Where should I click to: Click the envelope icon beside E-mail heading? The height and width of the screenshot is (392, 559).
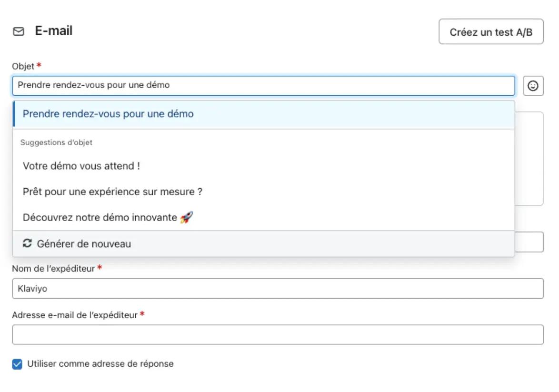pyautogui.click(x=18, y=30)
